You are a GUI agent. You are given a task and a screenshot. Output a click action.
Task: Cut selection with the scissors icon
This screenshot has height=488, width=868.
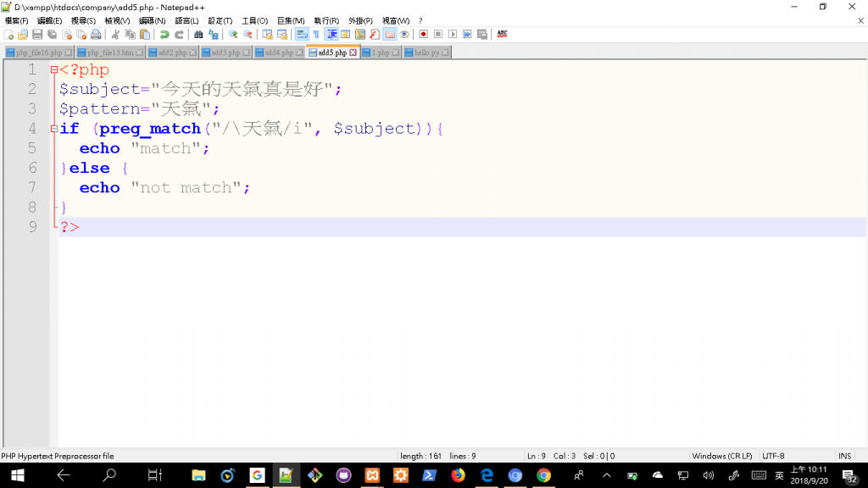point(115,34)
